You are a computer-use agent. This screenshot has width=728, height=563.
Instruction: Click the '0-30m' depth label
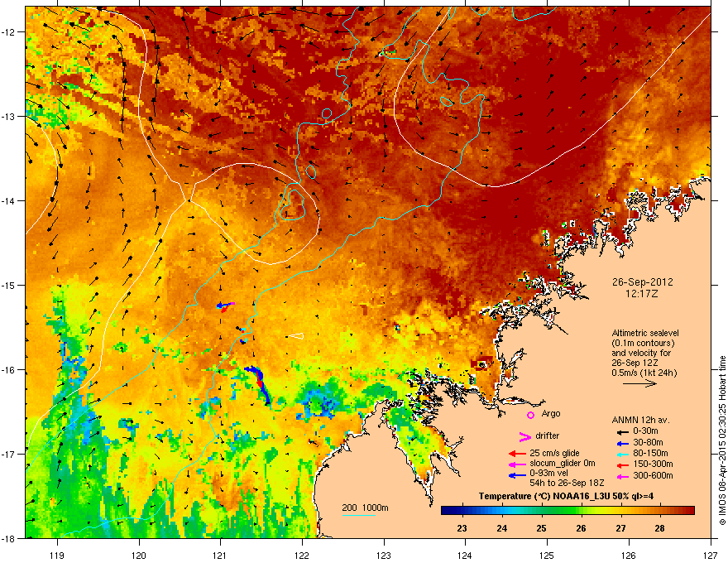645,431
